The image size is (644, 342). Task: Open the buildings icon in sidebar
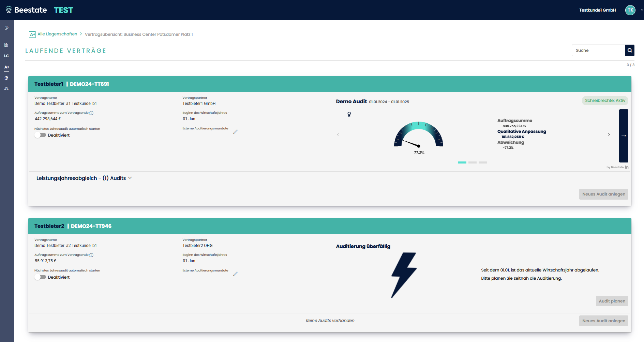6,45
